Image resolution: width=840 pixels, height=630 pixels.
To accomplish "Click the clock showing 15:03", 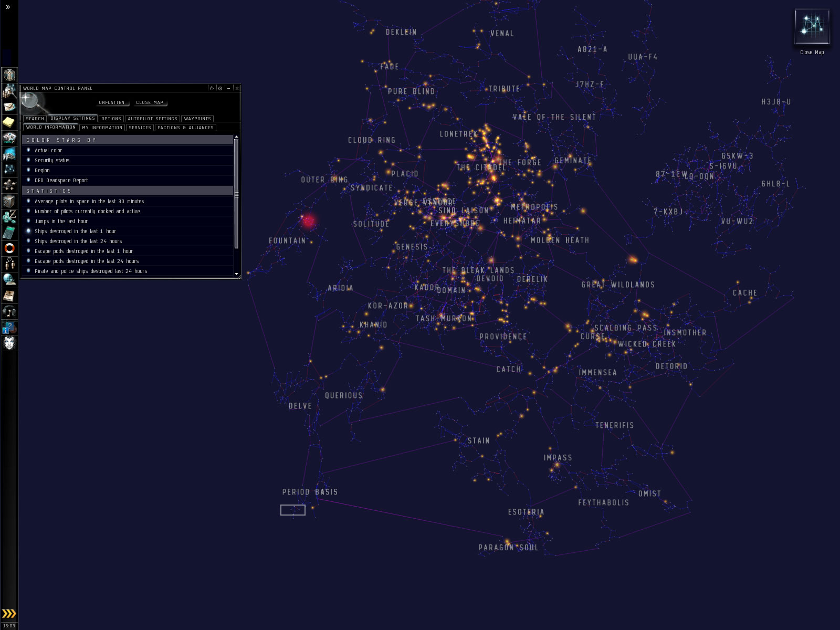I will click(x=9, y=626).
